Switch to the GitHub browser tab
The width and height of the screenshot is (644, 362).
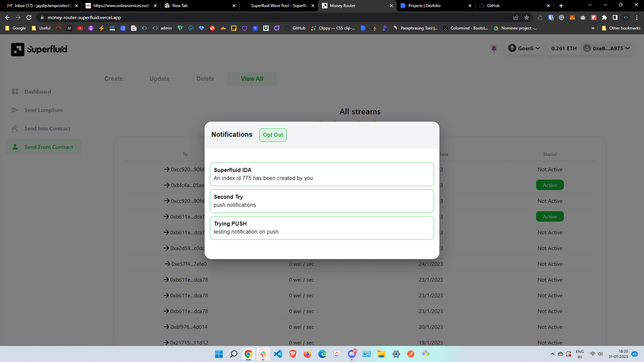514,6
